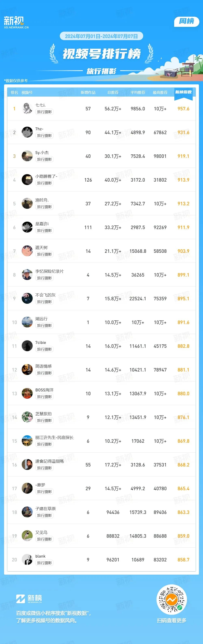This screenshot has width=203, height=644.
Task: Open the avatar of 渔时舟.
Action: (x=27, y=204)
